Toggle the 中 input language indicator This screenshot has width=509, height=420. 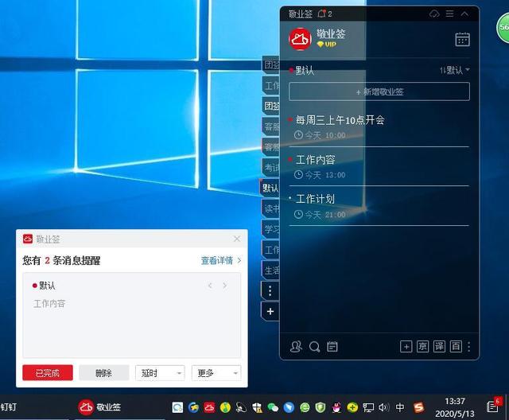click(x=400, y=407)
